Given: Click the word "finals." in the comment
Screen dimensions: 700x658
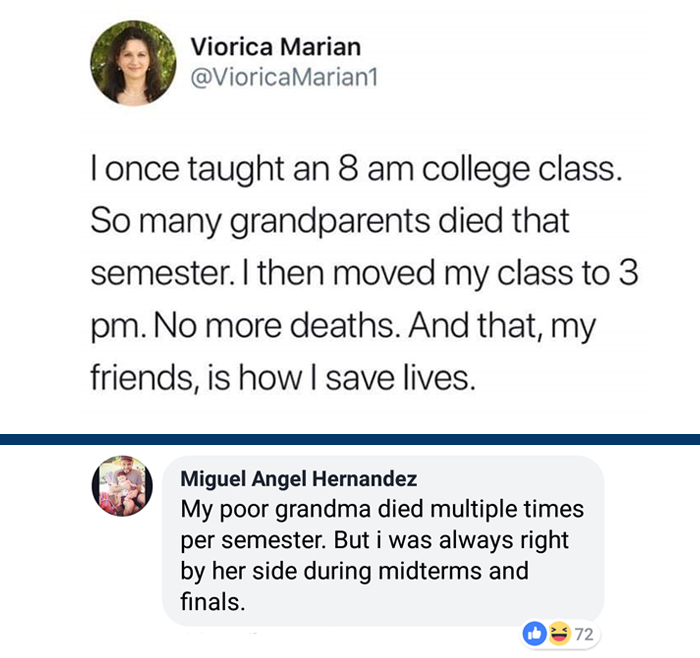Looking at the screenshot, I should tap(212, 603).
